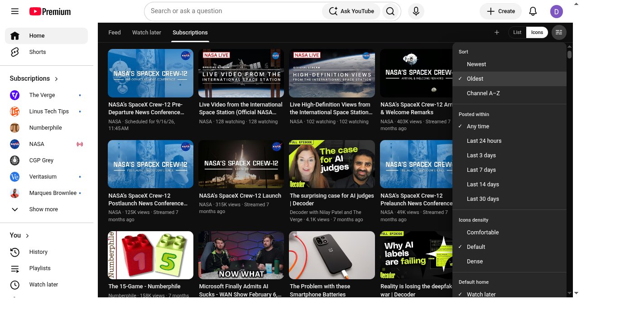Expand Subscriptions section chevron

pos(56,79)
